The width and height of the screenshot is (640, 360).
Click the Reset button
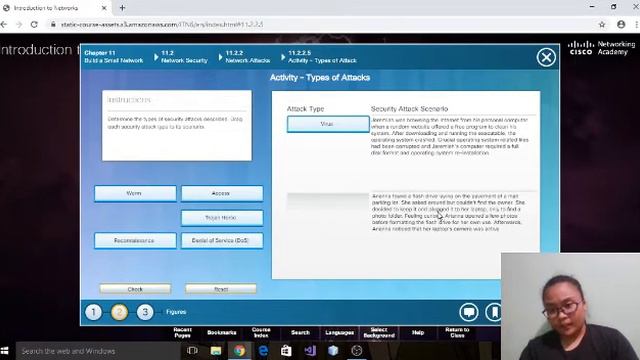pyautogui.click(x=221, y=289)
